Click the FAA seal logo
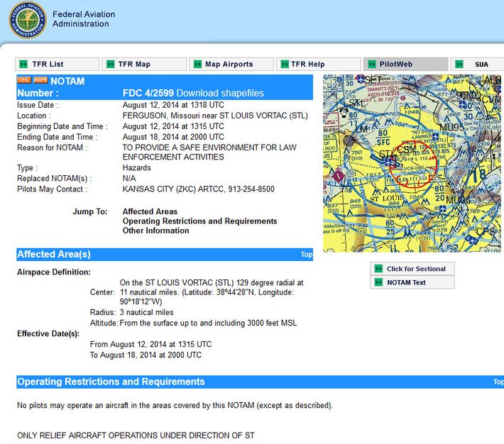 click(x=27, y=20)
